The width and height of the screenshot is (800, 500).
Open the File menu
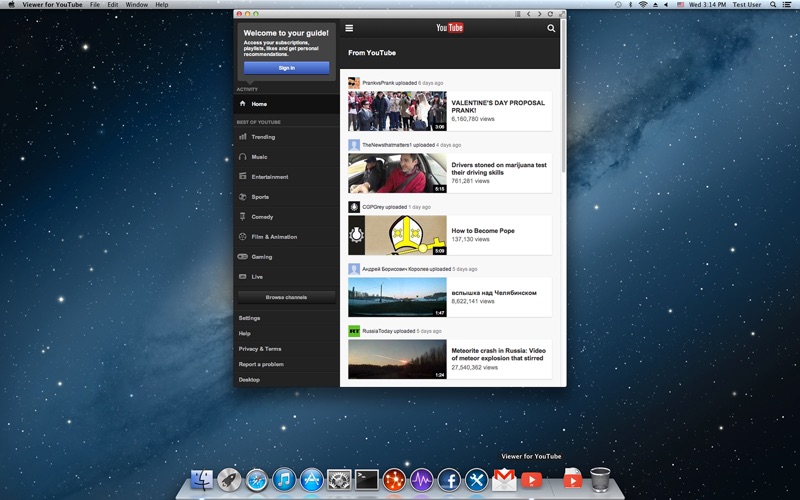[95, 5]
